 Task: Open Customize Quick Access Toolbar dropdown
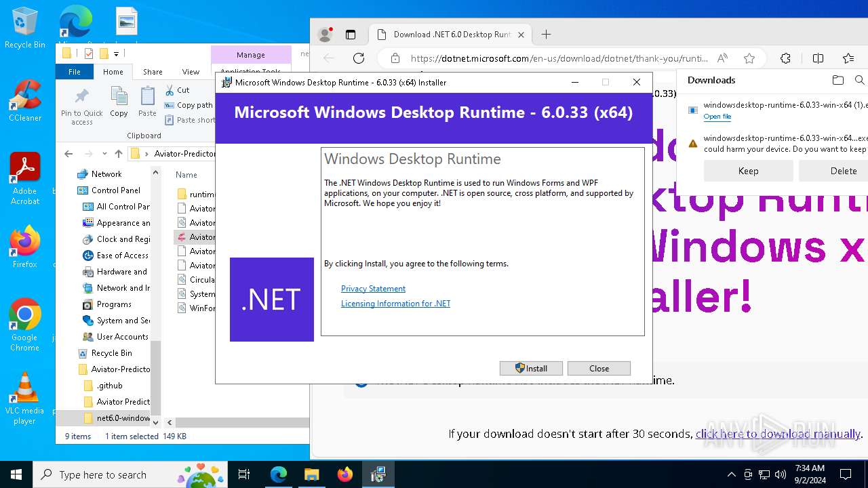tap(117, 54)
